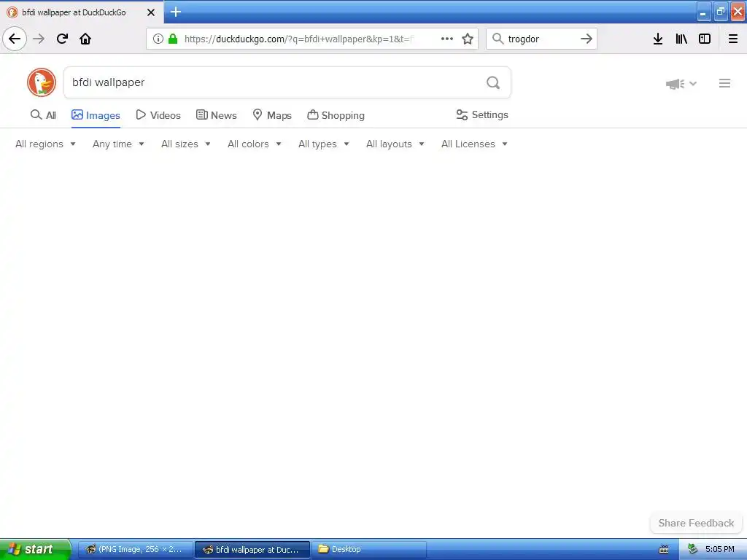Select bfdi wallpaper taskbar button
Image resolution: width=747 pixels, height=560 pixels.
pyautogui.click(x=252, y=549)
